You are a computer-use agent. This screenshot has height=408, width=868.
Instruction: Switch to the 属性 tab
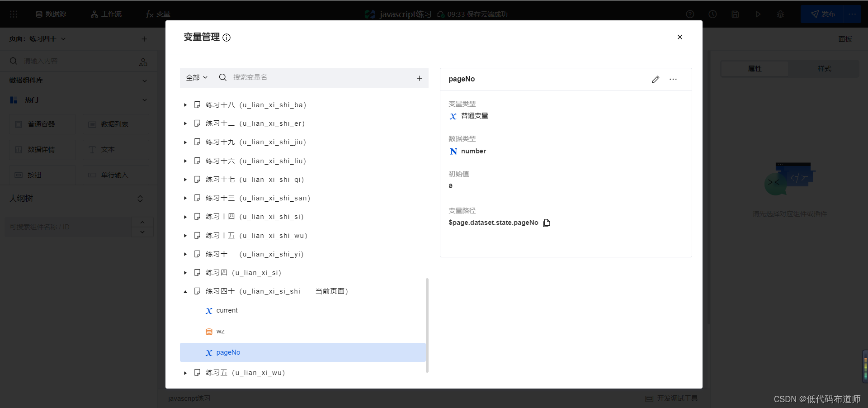(755, 69)
